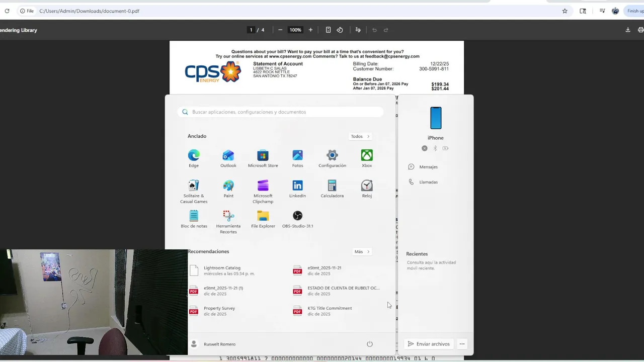
Task: Click the power button in Start menu
Action: (x=370, y=344)
